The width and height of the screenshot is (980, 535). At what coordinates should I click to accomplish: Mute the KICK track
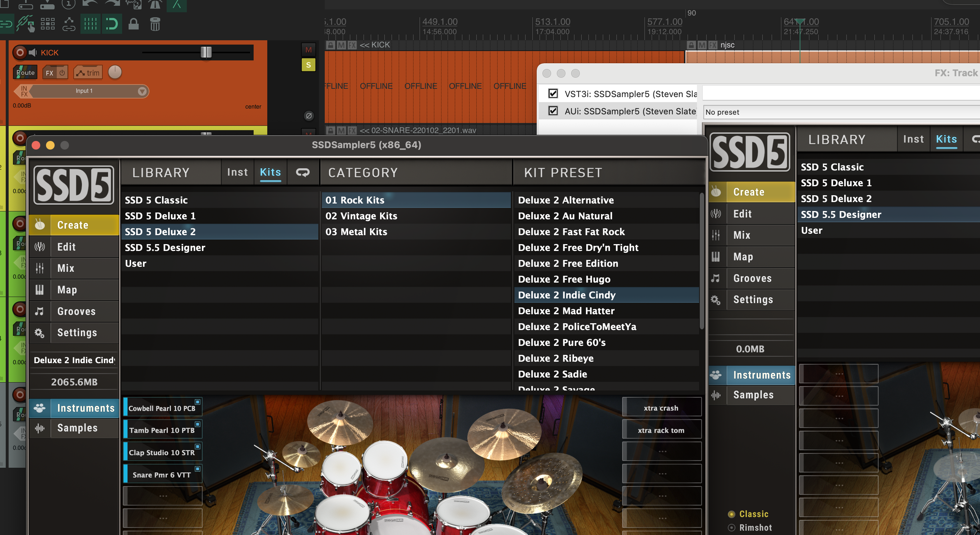coord(308,50)
